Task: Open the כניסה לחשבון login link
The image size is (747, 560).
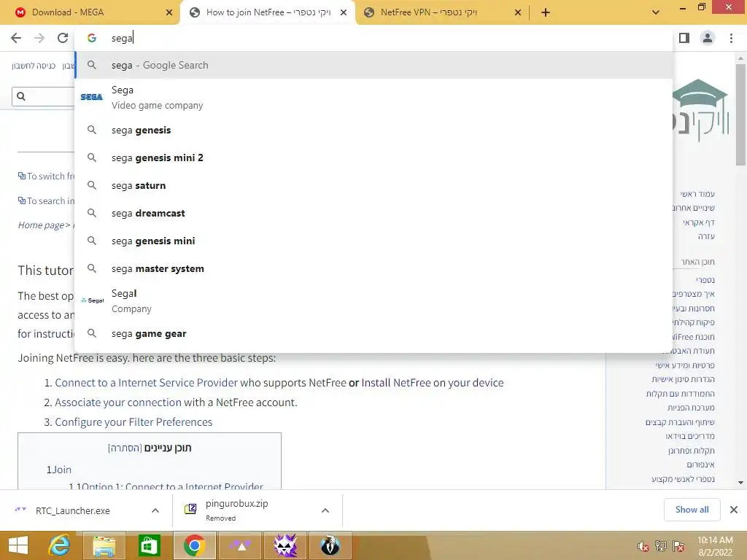Action: (x=34, y=66)
